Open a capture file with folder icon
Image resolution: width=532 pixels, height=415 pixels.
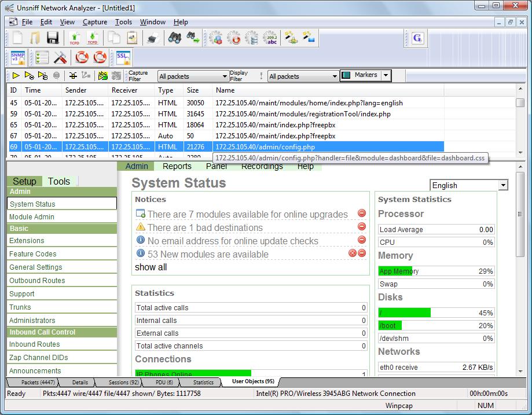35,38
